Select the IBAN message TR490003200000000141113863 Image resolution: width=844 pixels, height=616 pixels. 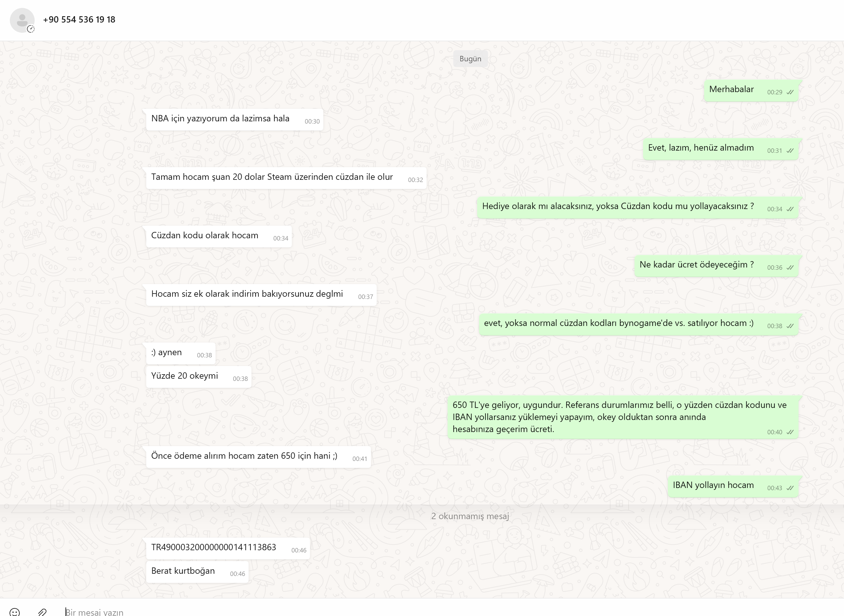pos(228,548)
